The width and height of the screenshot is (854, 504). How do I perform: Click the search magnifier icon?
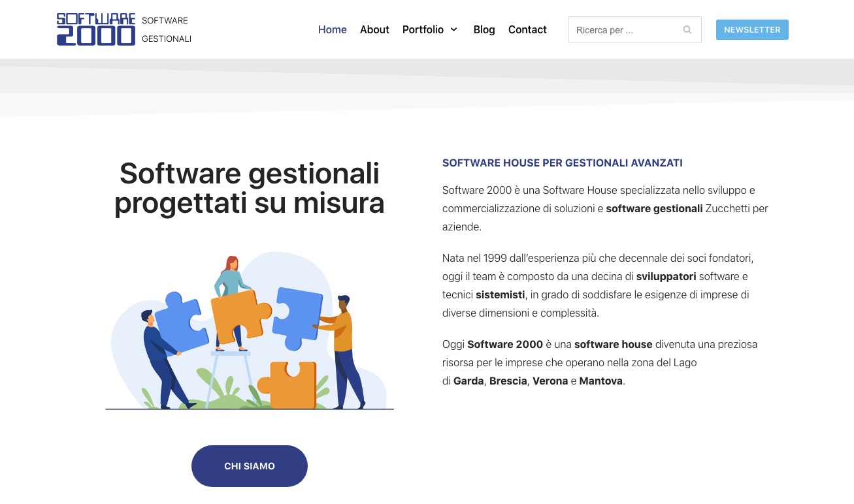coord(687,29)
